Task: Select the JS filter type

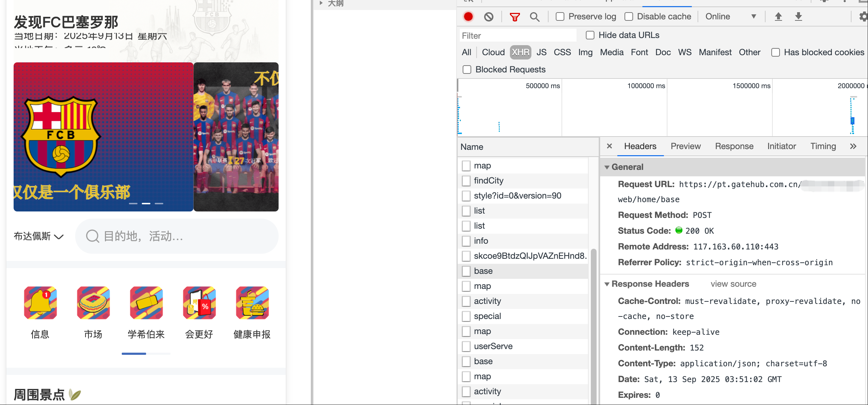Action: (x=541, y=52)
